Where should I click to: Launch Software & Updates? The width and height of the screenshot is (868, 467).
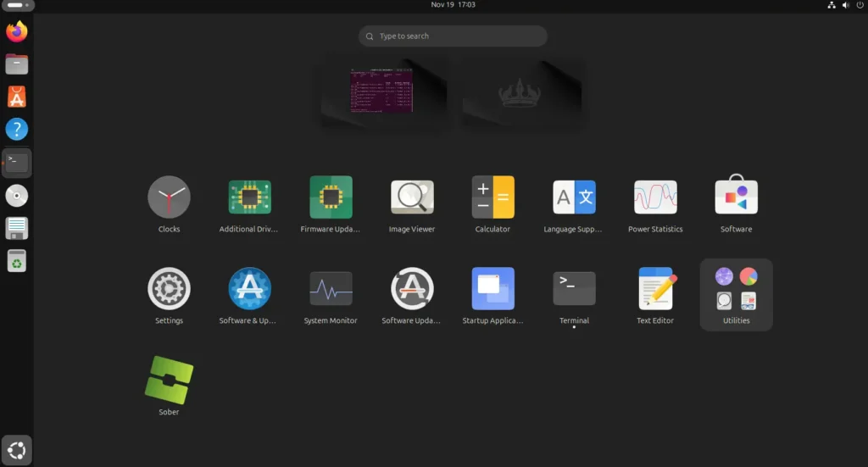click(x=250, y=289)
